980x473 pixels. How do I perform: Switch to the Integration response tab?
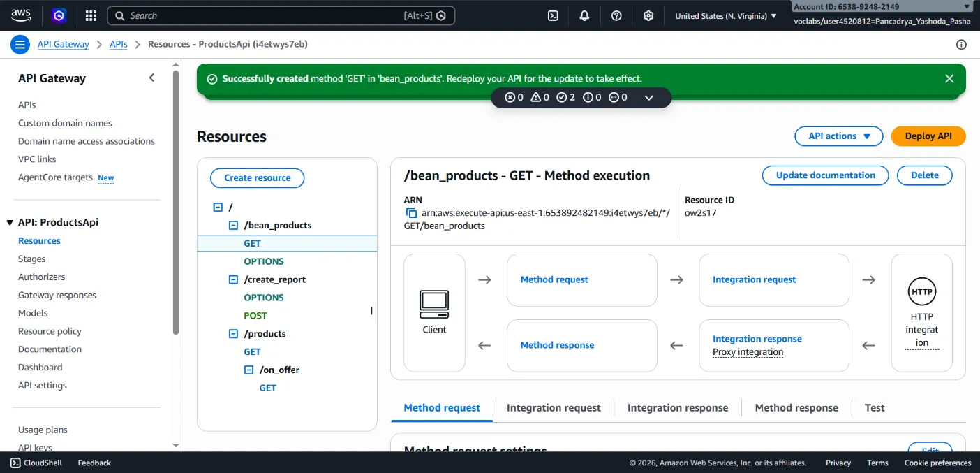[x=678, y=408]
